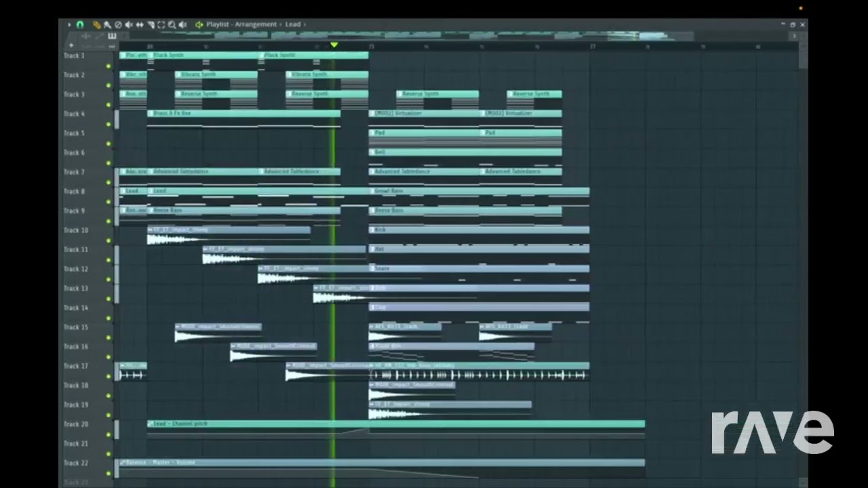Click the green speaker icon before Playlist
Image resolution: width=868 pixels, height=488 pixels.
pos(199,25)
